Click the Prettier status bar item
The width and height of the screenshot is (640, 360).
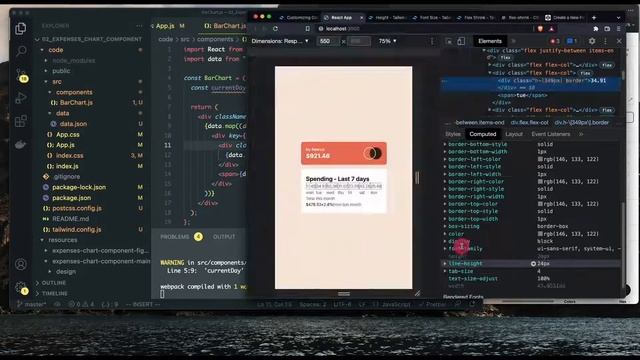pos(432,304)
